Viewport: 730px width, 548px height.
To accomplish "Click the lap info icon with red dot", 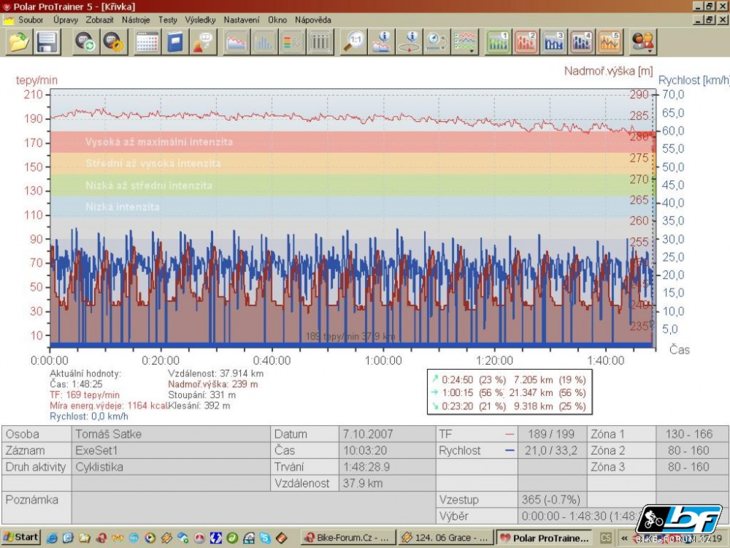I will pos(410,41).
